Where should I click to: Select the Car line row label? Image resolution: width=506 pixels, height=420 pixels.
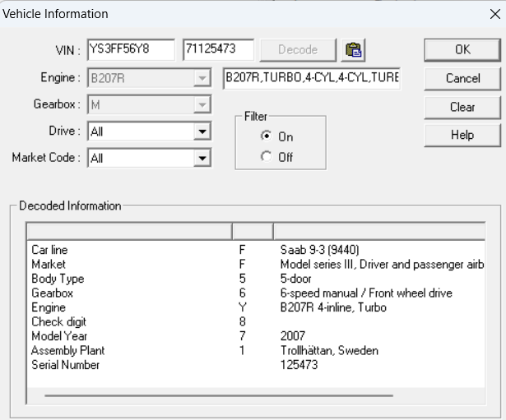tap(49, 250)
